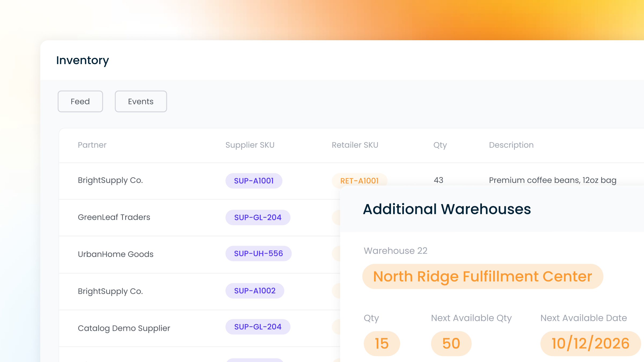Image resolution: width=644 pixels, height=362 pixels.
Task: Click North Ridge Fulfillment Center badge
Action: pyautogui.click(x=482, y=276)
